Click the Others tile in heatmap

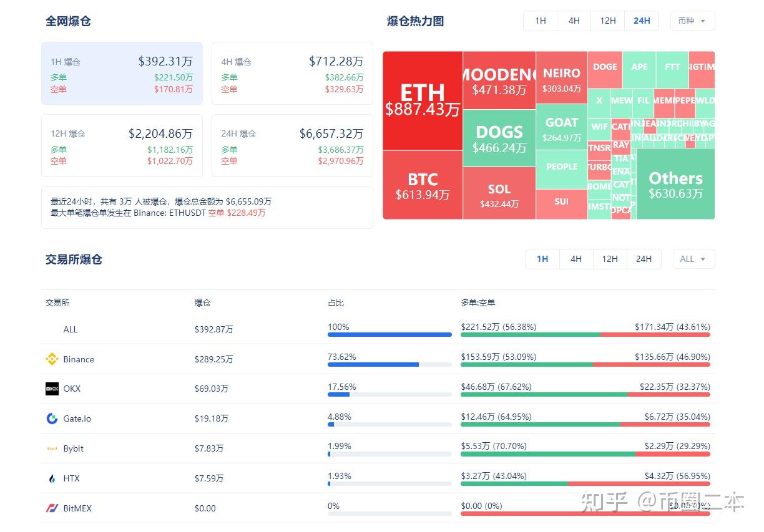pos(675,185)
